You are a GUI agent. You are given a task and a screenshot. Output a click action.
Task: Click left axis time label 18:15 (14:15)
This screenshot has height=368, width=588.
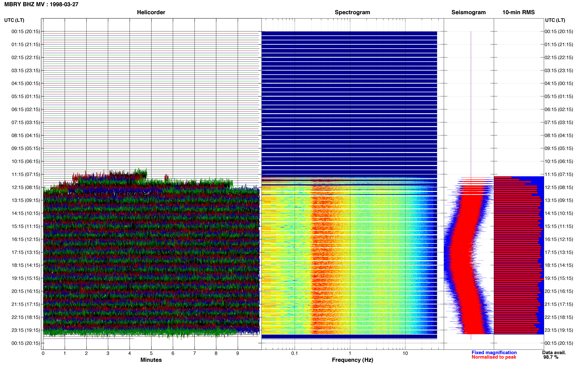pos(26,265)
